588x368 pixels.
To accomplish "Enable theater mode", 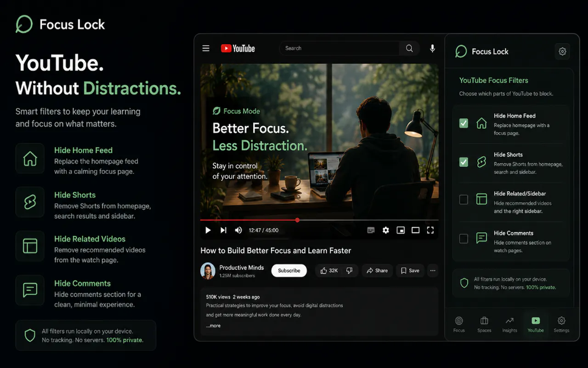I will 415,230.
